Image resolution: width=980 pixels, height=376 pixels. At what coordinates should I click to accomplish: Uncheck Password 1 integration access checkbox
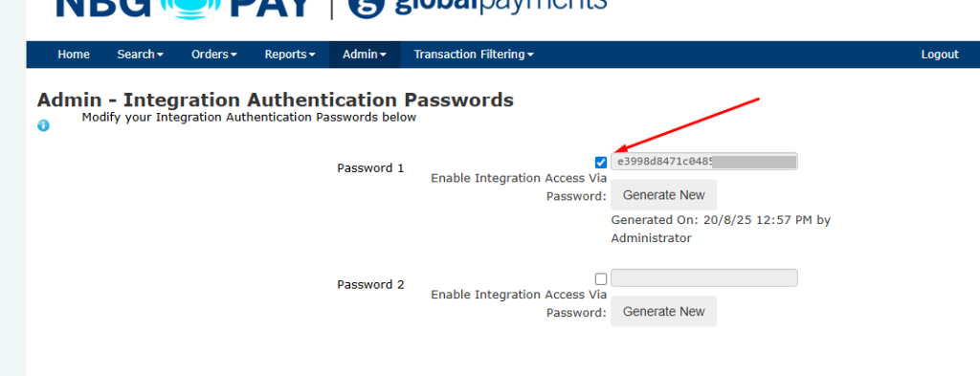click(x=601, y=163)
